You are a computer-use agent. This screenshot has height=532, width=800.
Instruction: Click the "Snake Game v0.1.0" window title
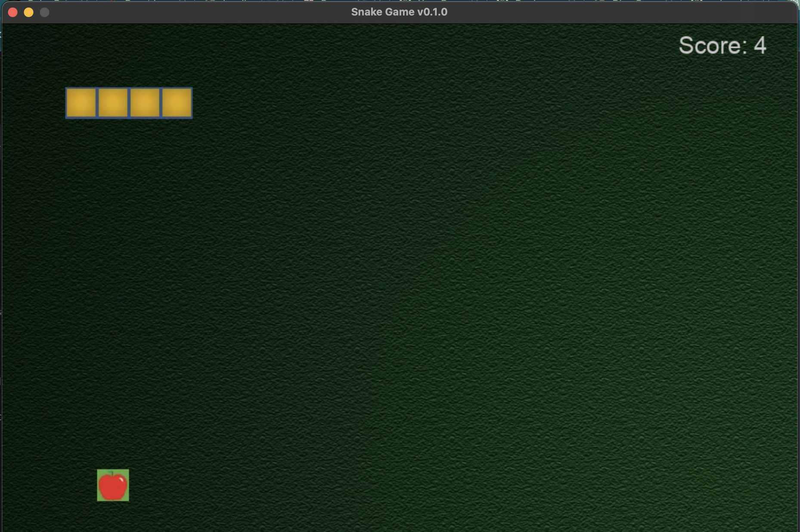pos(399,12)
